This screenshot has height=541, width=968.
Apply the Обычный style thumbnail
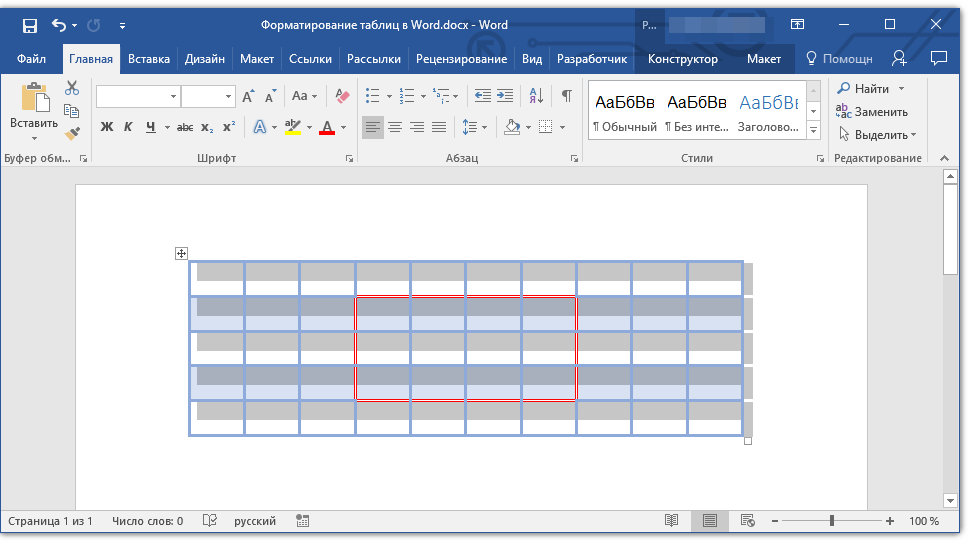pyautogui.click(x=625, y=111)
